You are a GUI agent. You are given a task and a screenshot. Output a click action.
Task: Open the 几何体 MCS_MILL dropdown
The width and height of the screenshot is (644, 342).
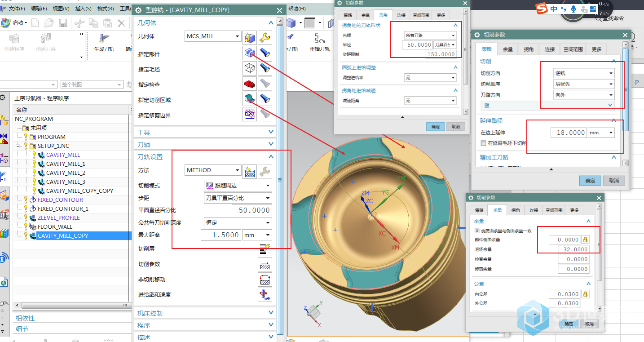213,36
